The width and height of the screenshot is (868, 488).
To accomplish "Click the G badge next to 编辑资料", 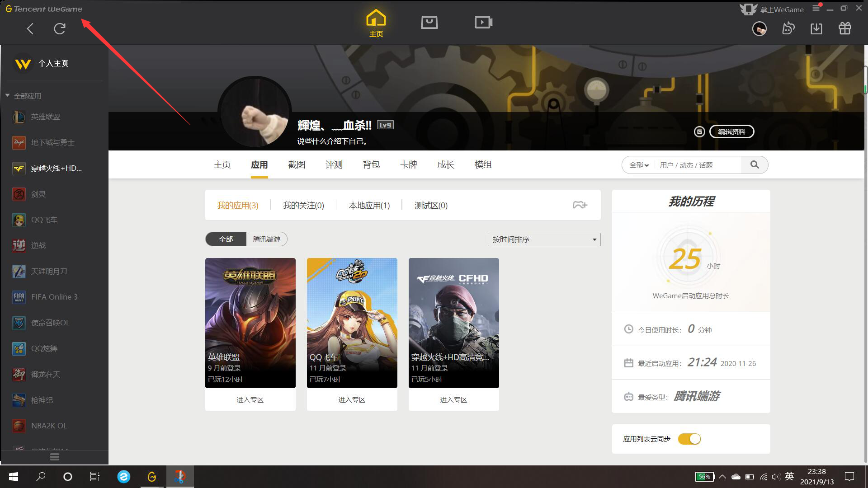I will coord(699,131).
